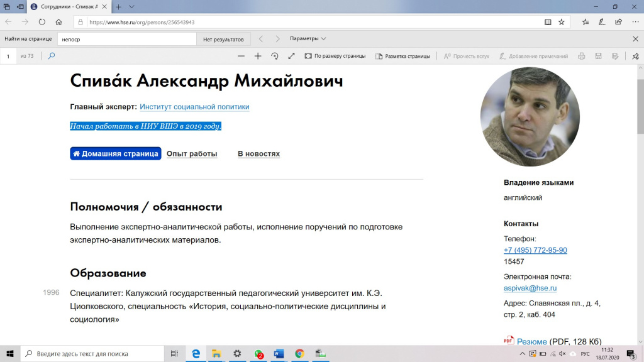Email aspivak@hse.ru
This screenshot has width=644, height=362.
point(530,288)
